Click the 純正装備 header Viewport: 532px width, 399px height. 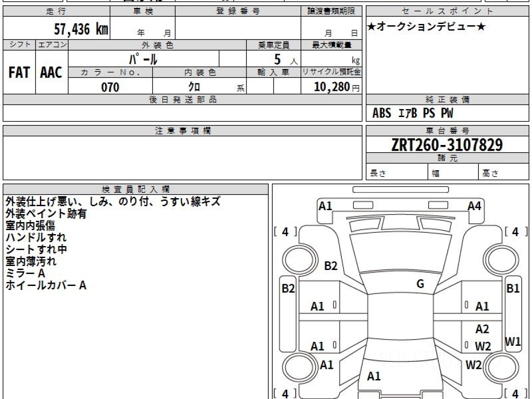[448, 100]
